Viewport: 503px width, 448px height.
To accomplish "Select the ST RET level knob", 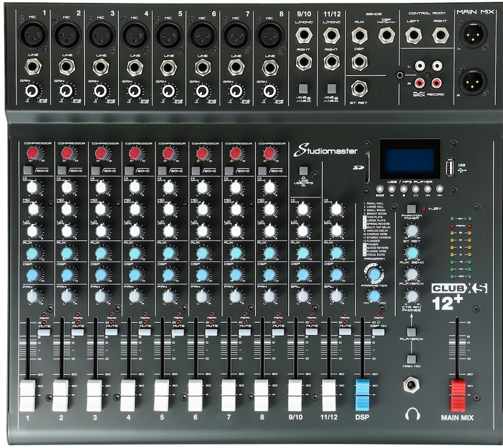I will [412, 230].
